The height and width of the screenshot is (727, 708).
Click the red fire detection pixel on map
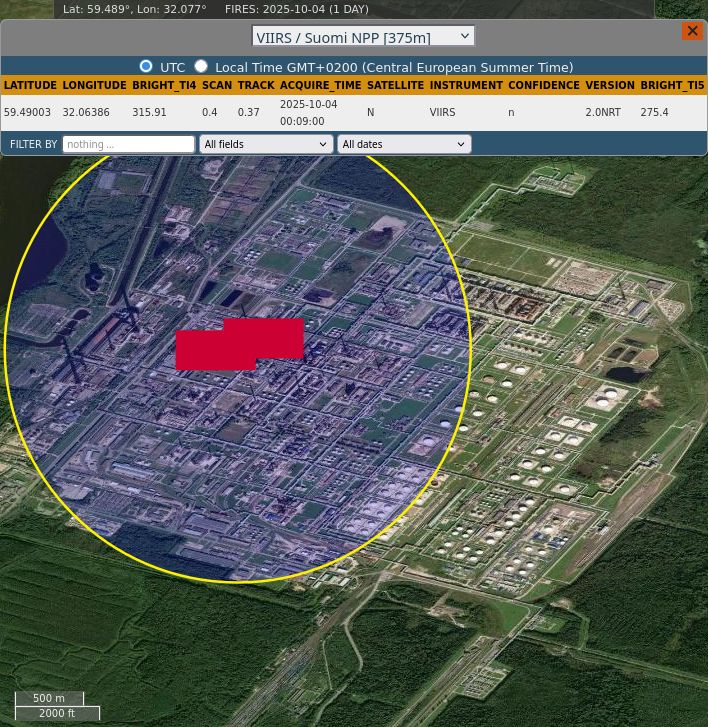240,344
